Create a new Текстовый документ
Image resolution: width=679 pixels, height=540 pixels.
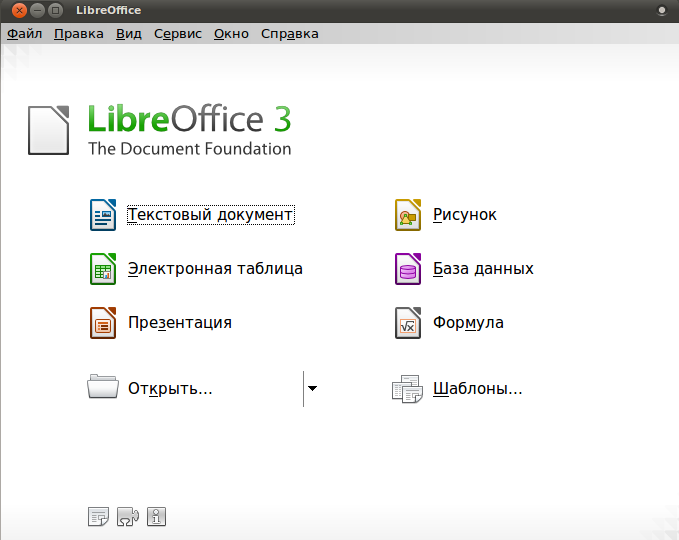[x=211, y=215]
